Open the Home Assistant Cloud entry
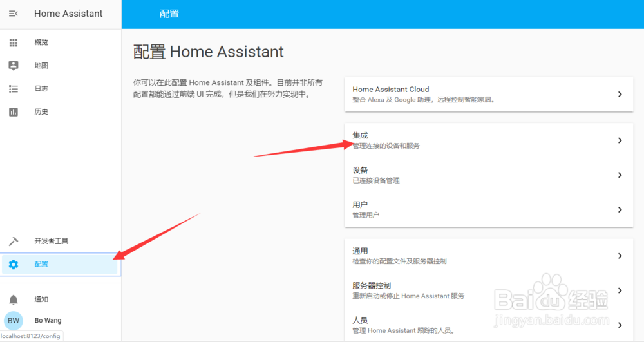The width and height of the screenshot is (644, 342). pyautogui.click(x=489, y=95)
